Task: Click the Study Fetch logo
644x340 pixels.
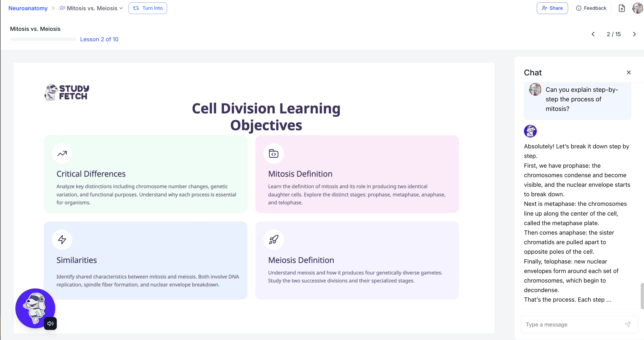Action: click(67, 92)
